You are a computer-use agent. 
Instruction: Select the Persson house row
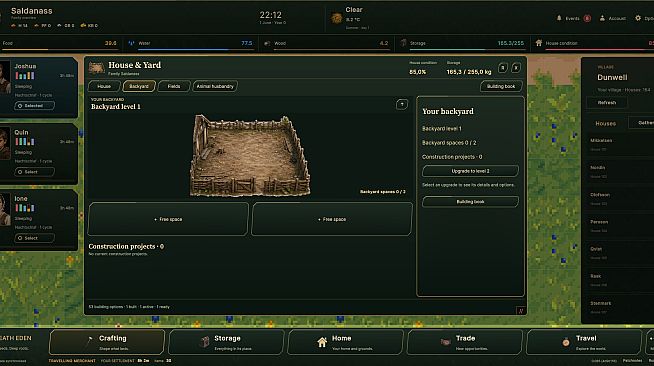coord(619,225)
